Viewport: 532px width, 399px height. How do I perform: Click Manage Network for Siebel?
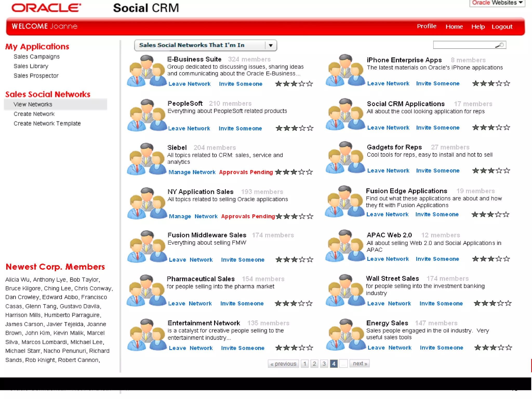click(192, 172)
